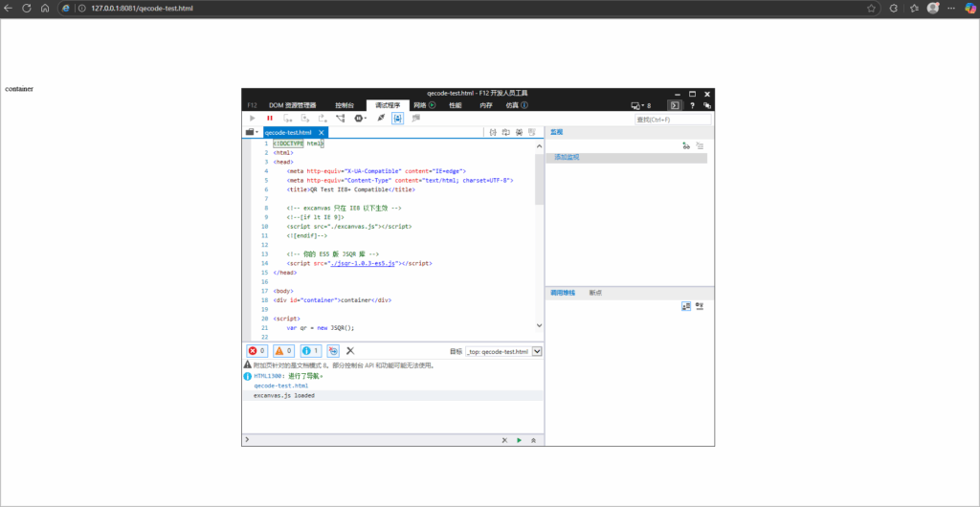The height and width of the screenshot is (507, 980).
Task: Click the qecode-test.html link in console
Action: click(274, 386)
